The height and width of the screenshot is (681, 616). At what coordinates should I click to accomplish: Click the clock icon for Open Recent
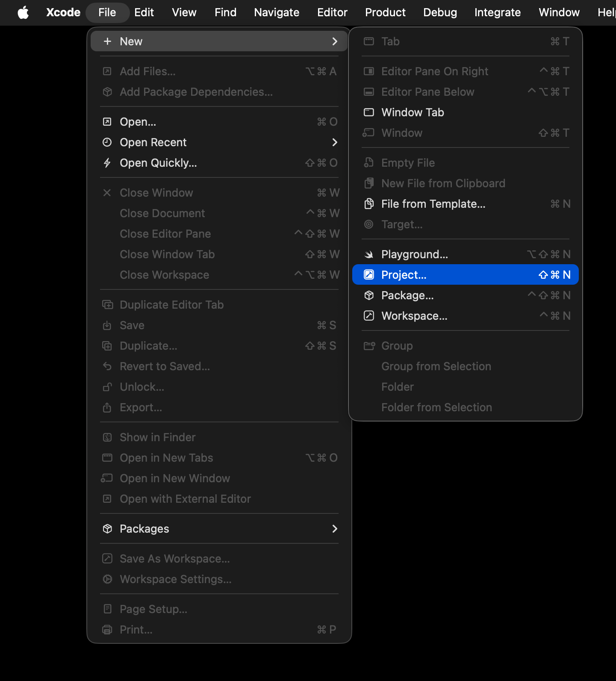[107, 142]
